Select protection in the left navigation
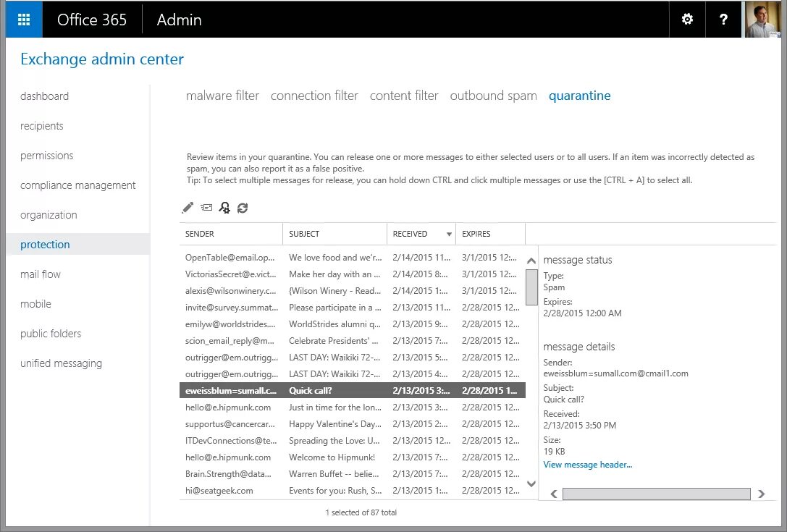 click(x=77, y=245)
